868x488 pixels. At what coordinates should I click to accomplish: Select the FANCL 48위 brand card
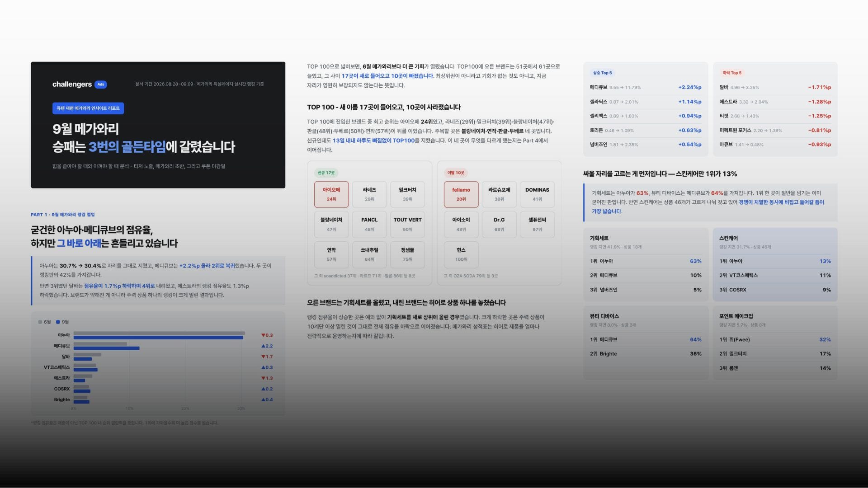coord(369,225)
